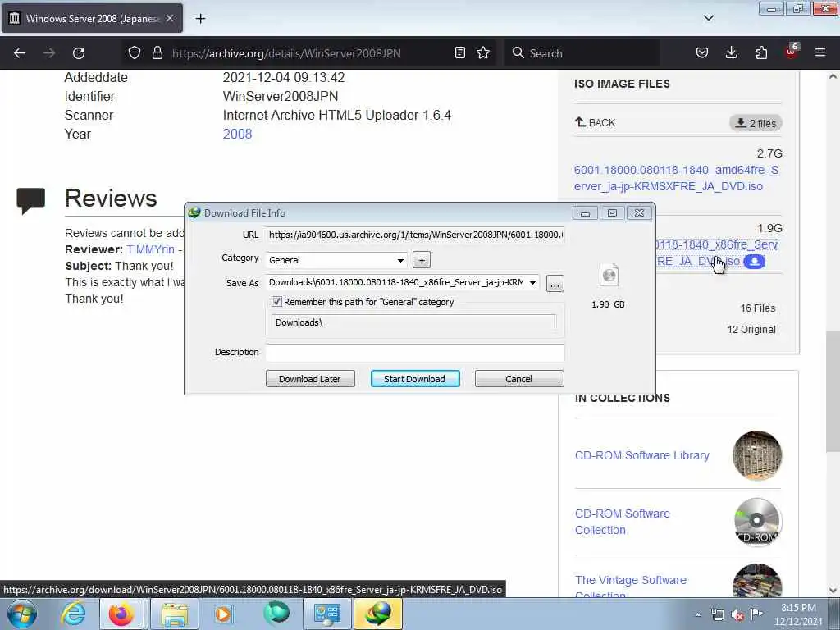This screenshot has height=630, width=840.
Task: Click the network tray icon
Action: 717,615
